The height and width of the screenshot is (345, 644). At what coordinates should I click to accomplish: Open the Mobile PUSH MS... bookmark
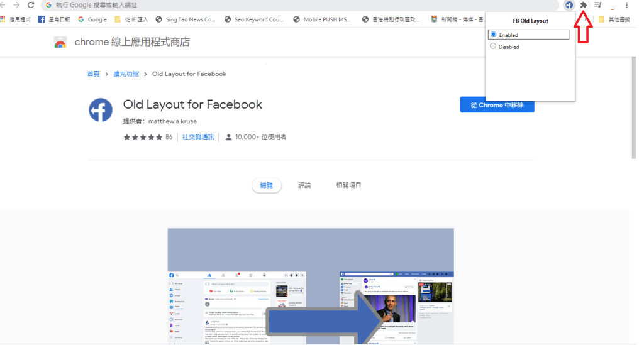click(x=323, y=19)
